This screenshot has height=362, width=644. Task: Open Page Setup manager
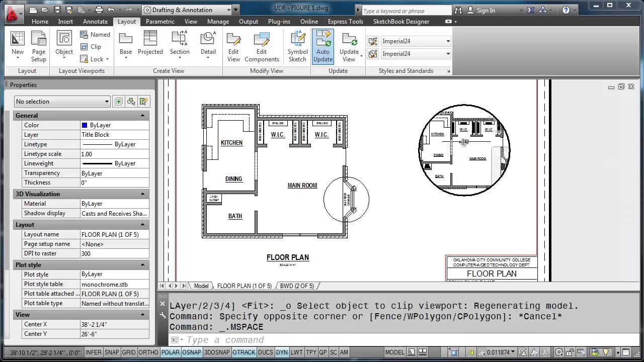(39, 47)
